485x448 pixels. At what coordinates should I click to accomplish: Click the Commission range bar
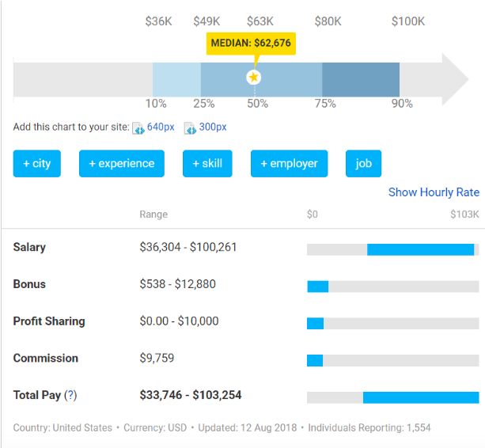pos(392,360)
